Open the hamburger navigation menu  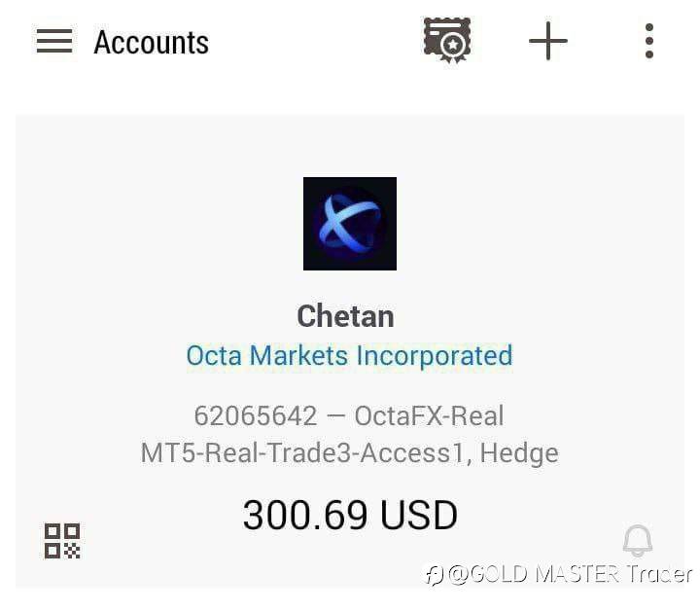click(x=54, y=41)
